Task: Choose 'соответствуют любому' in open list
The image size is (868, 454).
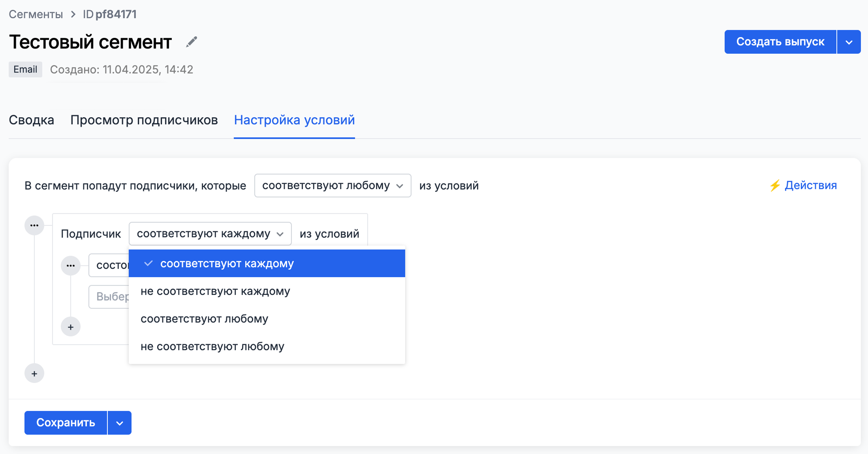Action: click(204, 319)
